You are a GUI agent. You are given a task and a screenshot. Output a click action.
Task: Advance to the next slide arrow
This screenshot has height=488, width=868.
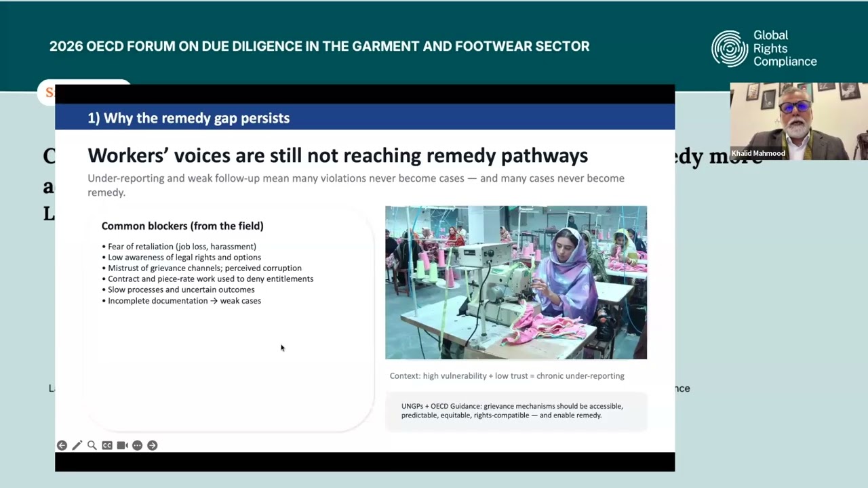(152, 445)
